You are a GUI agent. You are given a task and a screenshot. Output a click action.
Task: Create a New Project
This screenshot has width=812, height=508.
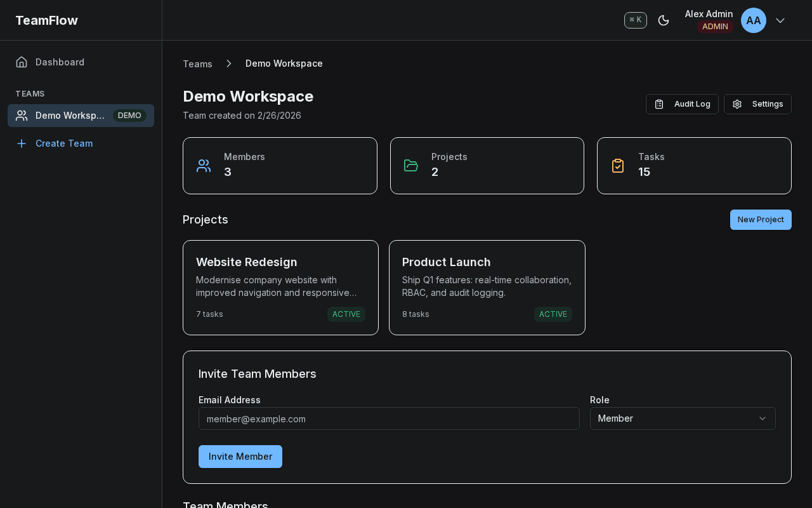pyautogui.click(x=761, y=220)
